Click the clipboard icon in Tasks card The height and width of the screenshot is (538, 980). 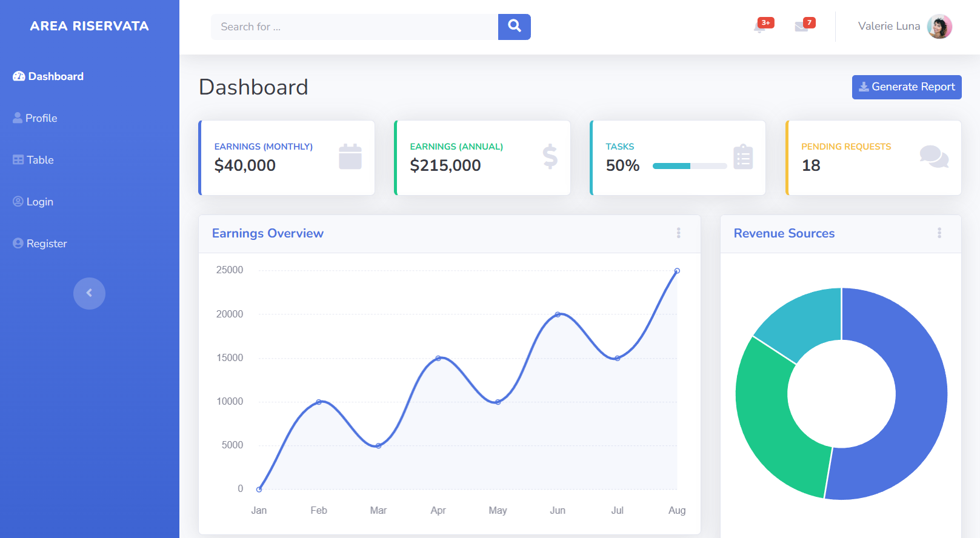pos(742,157)
